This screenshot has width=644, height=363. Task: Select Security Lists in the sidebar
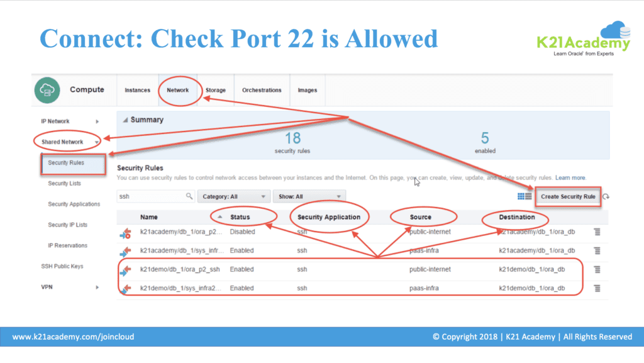[64, 184]
